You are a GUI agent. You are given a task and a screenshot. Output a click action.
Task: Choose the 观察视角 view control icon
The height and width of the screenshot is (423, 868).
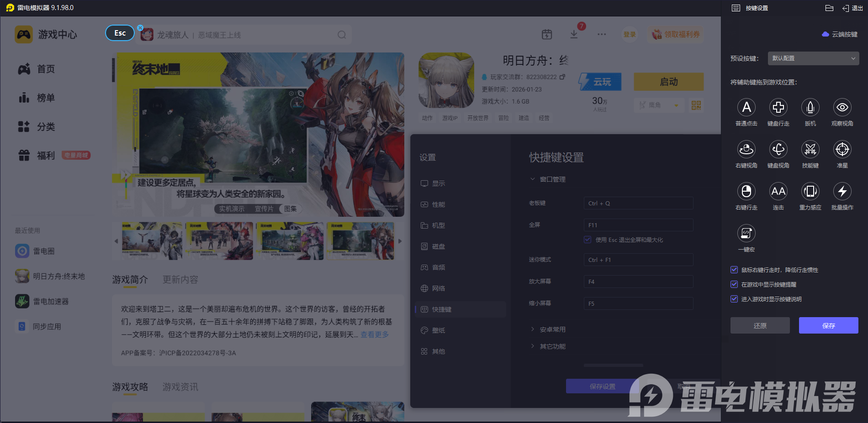click(842, 108)
